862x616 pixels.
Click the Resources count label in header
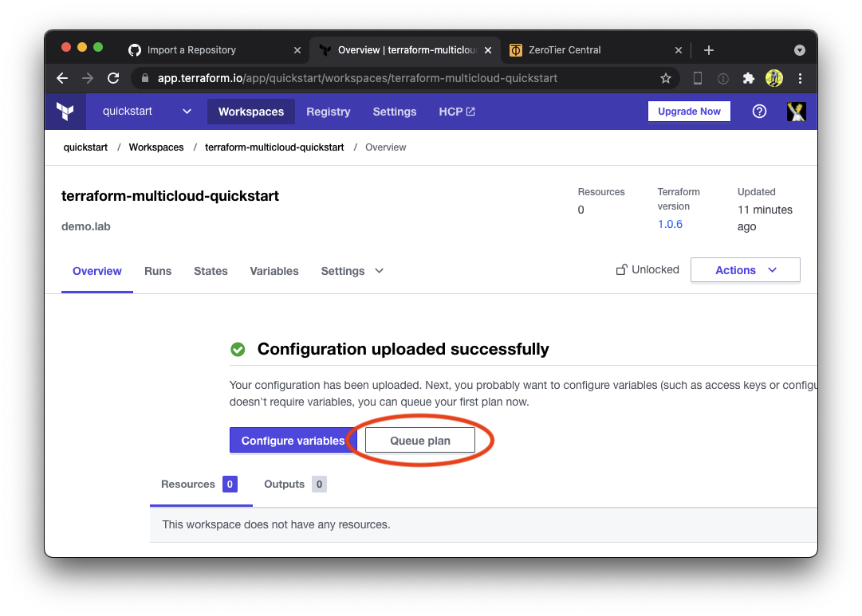(601, 192)
